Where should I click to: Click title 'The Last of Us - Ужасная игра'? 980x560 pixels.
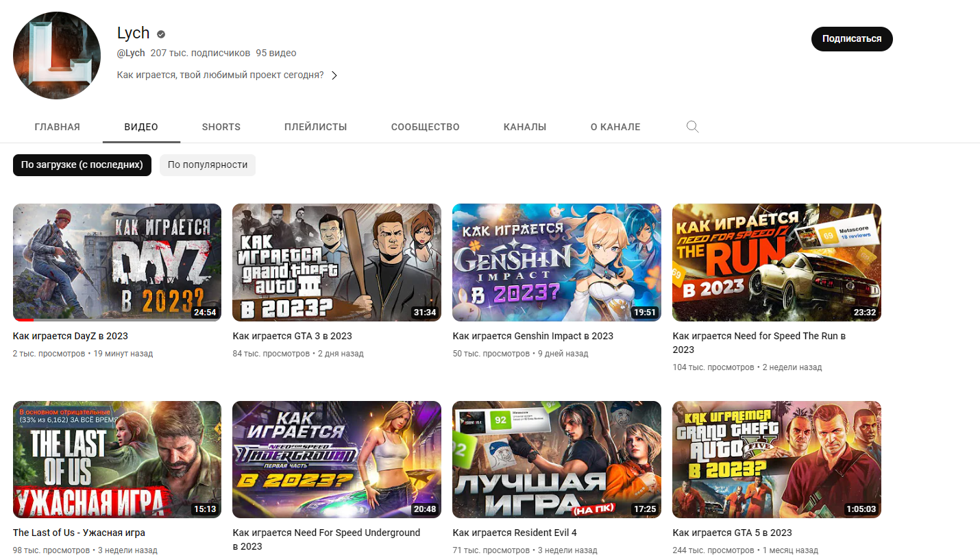point(79,533)
